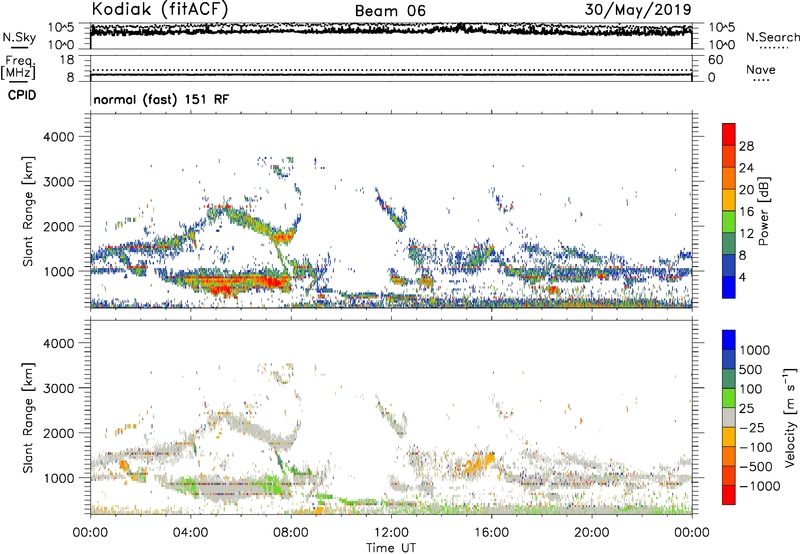Viewport: 800px width, 554px height.
Task: Click the 'Beam 06' label
Action: click(390, 11)
